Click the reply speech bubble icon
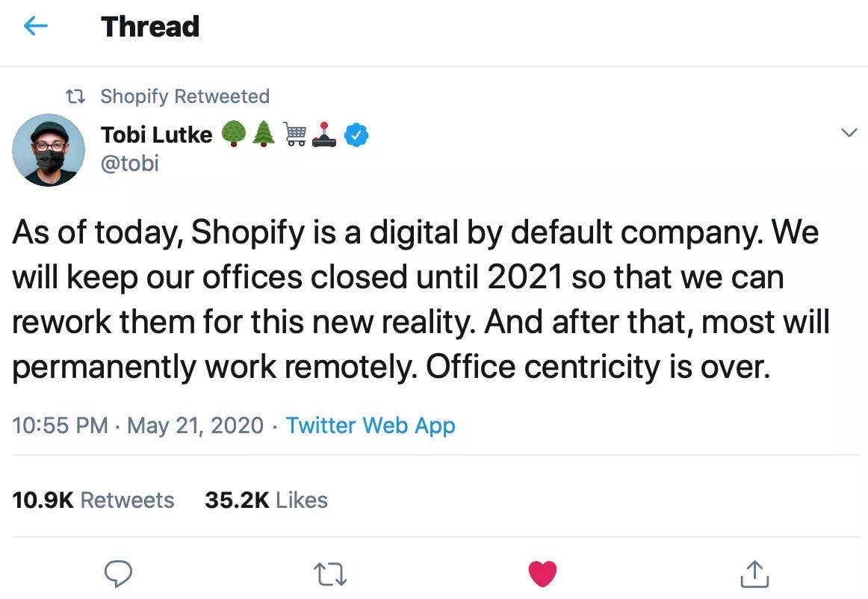Screen dimensions: 868x599 [117, 574]
